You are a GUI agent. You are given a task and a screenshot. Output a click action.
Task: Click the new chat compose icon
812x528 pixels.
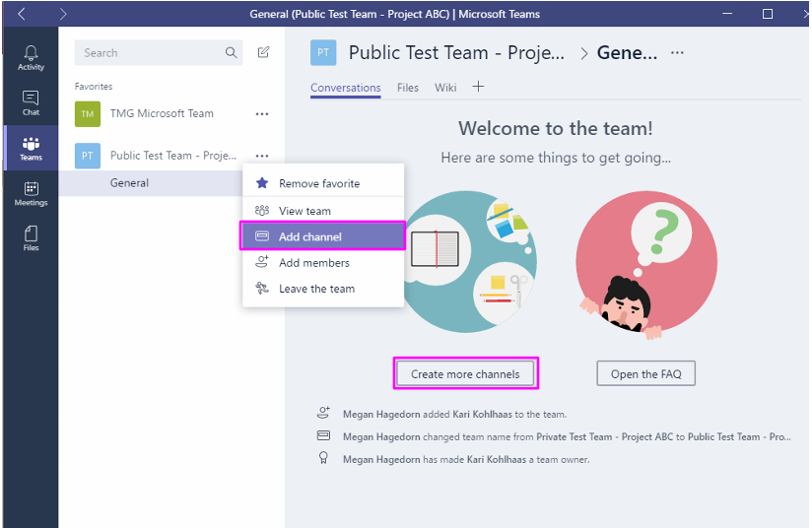[263, 52]
